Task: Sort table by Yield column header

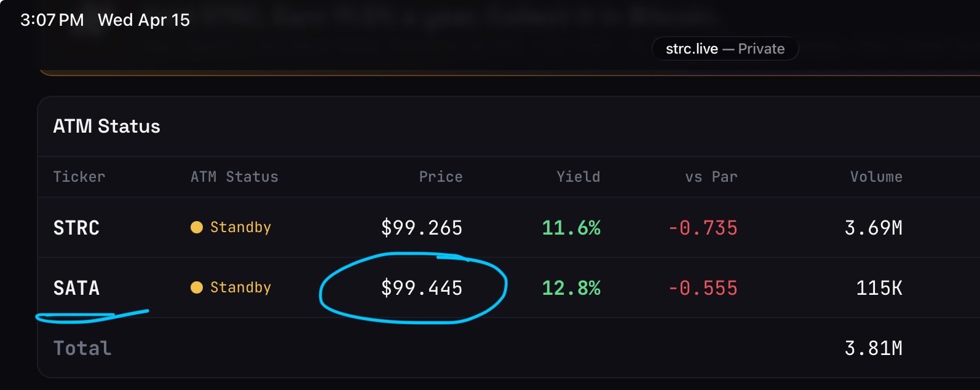Action: [x=578, y=177]
